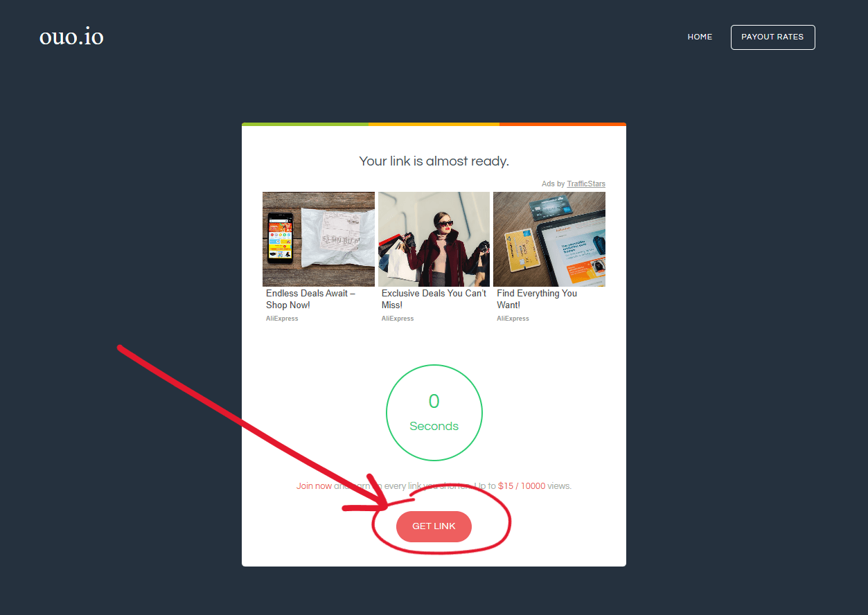The image size is (868, 615).
Task: Click the credit card and tablet ad thumbnail
Action: tap(549, 238)
